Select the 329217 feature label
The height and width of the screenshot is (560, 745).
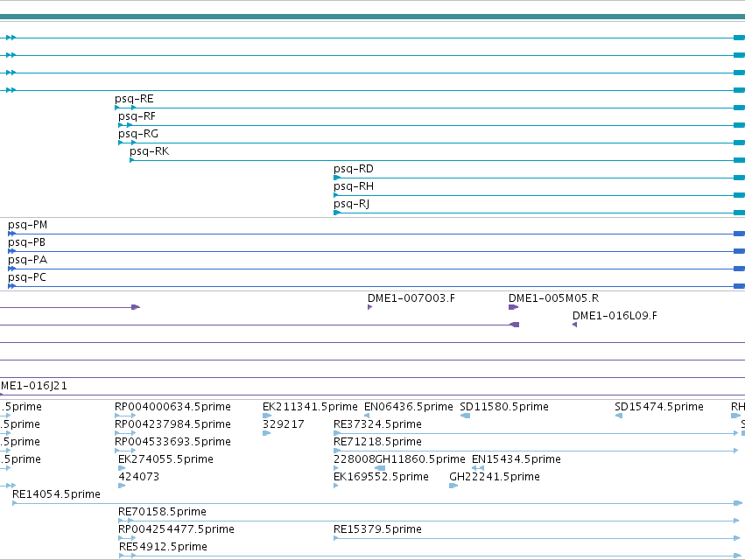pos(283,424)
